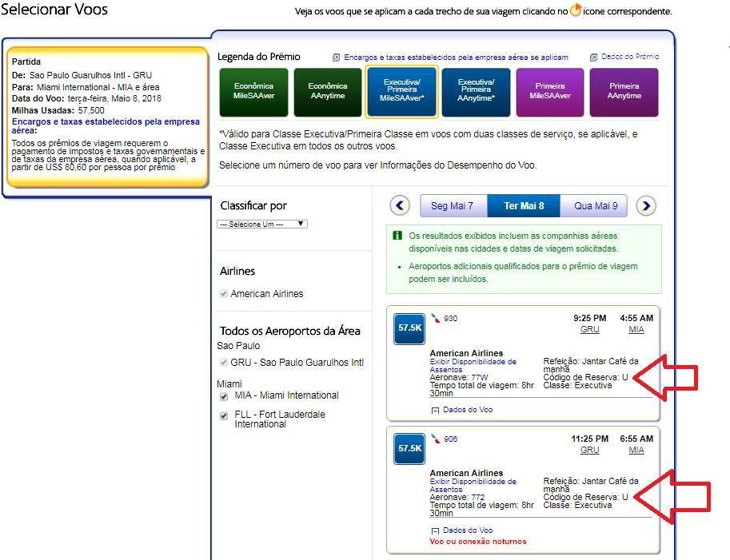Select Executiva/Primeira MileSAAver tile
730x560 pixels.
[x=401, y=91]
